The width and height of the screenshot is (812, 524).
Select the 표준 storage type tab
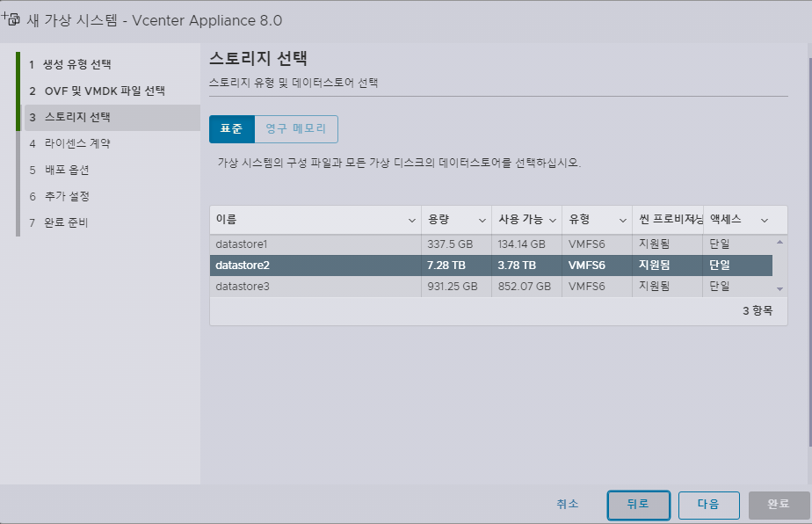coord(231,129)
